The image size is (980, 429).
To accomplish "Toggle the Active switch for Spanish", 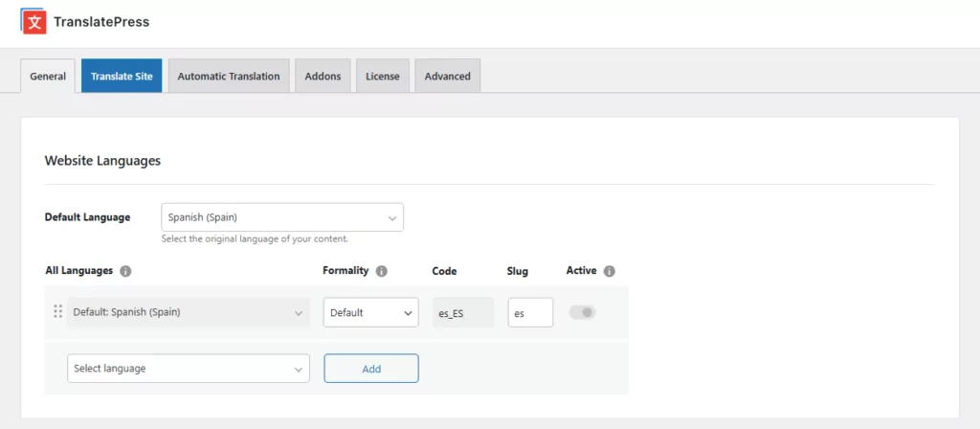I will click(583, 312).
